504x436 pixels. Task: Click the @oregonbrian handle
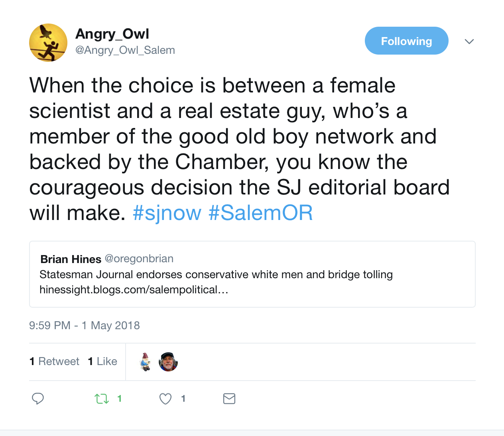[x=139, y=259]
